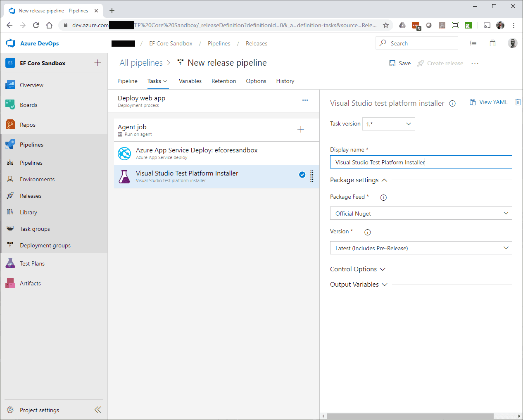
Task: Click the Package Feed info icon
Action: coord(383,197)
